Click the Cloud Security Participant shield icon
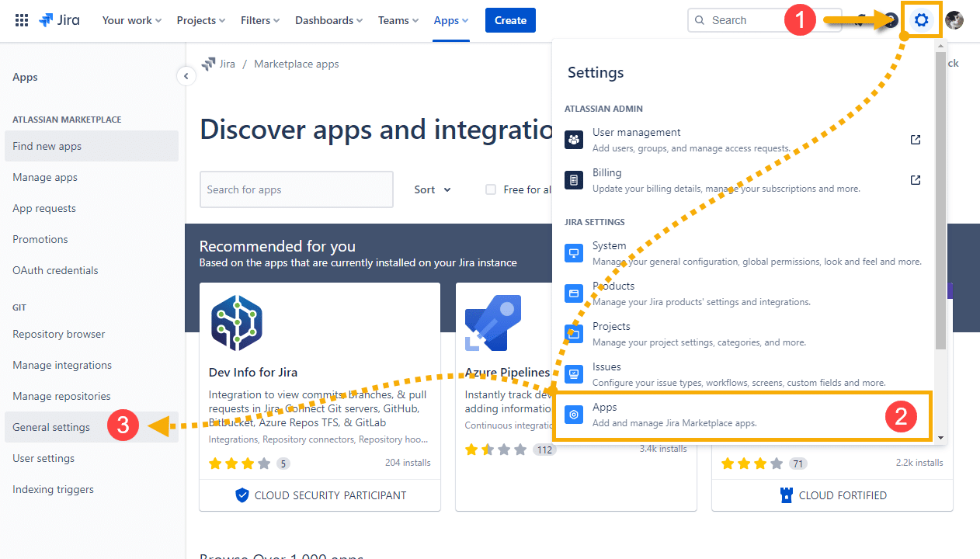Viewport: 980px width, 559px height. tap(242, 495)
